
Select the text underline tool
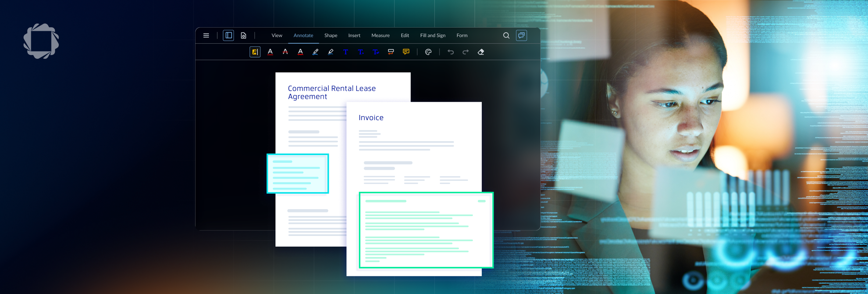point(270,52)
